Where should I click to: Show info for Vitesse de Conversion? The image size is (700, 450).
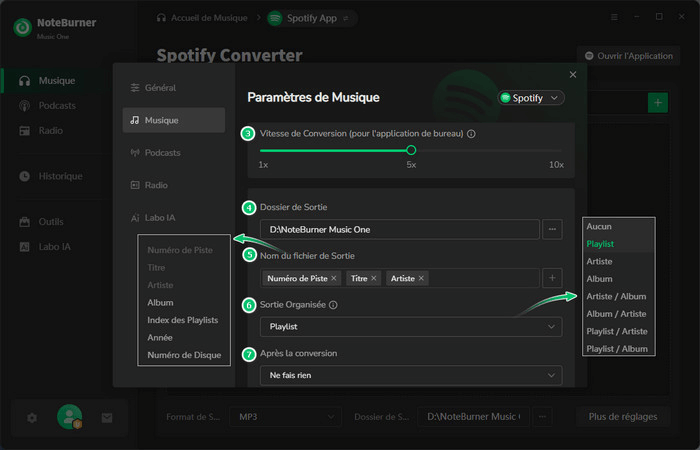coord(471,133)
